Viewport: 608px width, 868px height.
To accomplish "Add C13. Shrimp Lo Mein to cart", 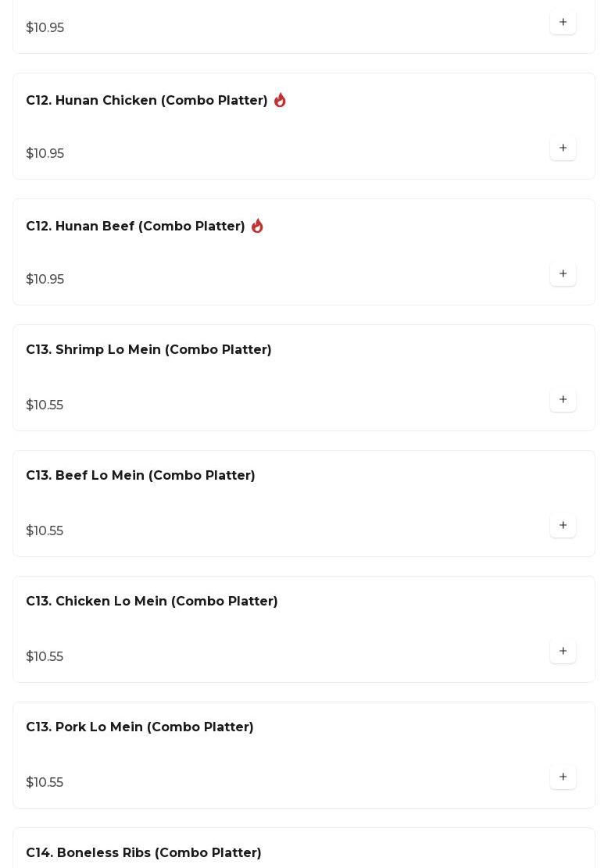I will (563, 400).
